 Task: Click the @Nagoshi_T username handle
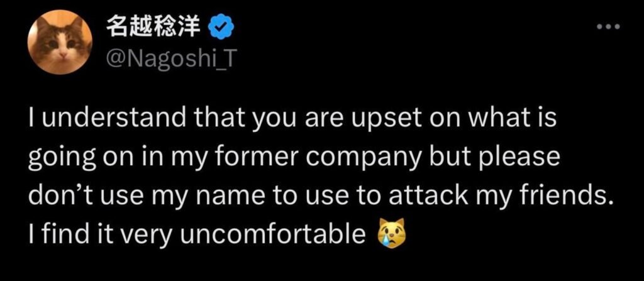(x=168, y=60)
